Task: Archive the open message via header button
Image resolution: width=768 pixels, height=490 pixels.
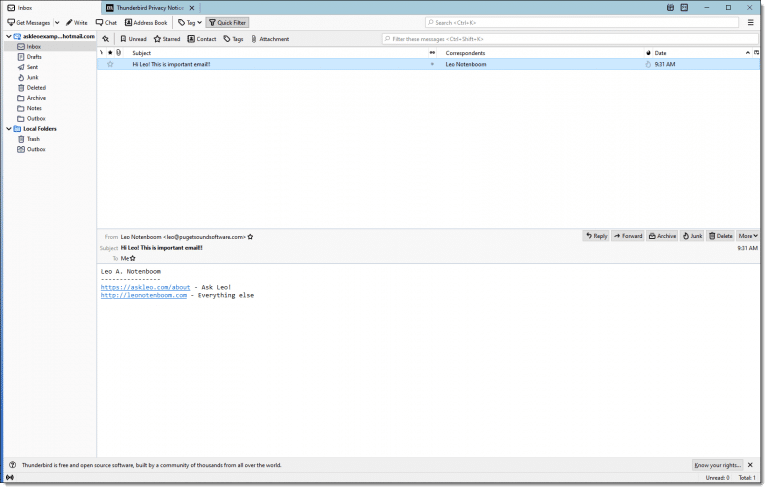Action: click(x=662, y=236)
